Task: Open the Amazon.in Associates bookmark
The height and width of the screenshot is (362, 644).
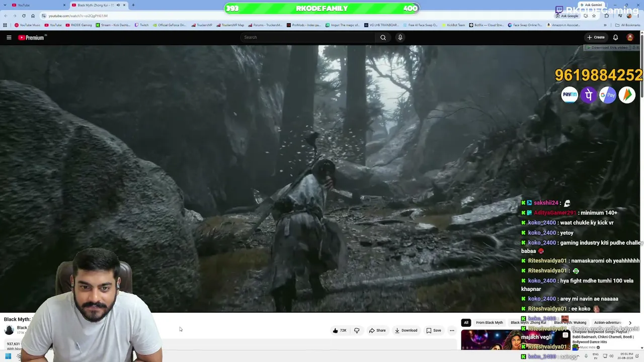Action: coord(563,25)
